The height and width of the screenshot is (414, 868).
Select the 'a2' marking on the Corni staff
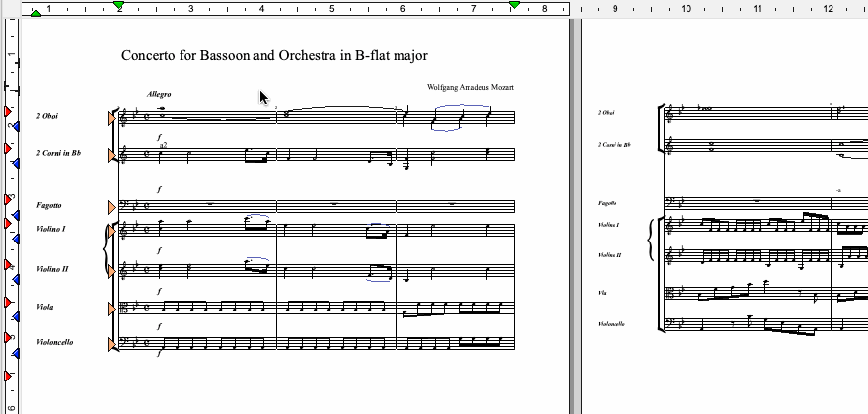[163, 144]
